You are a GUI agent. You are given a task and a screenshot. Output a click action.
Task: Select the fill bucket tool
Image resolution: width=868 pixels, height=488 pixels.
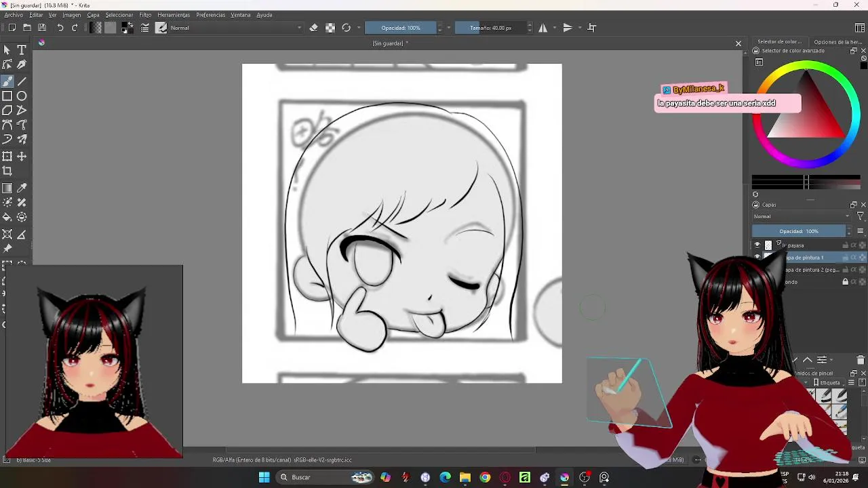(x=7, y=217)
